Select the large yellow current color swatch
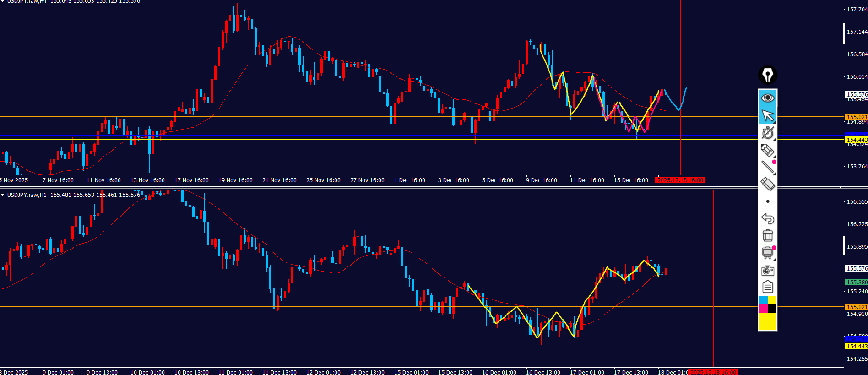This screenshot has height=375, width=868. pos(768,322)
